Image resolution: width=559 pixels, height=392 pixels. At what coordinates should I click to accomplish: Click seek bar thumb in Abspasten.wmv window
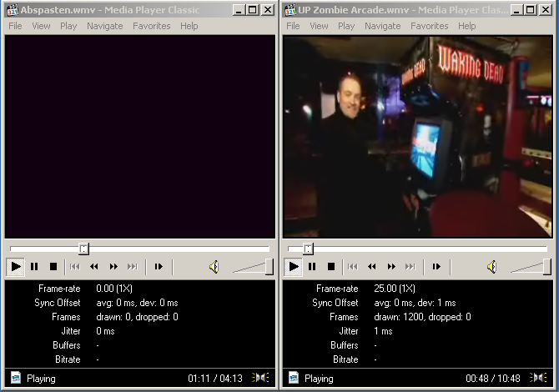click(x=83, y=249)
